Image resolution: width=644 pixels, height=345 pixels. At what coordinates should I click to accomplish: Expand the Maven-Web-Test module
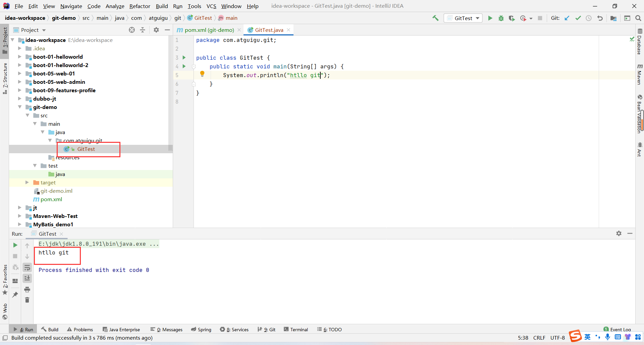(x=19, y=216)
